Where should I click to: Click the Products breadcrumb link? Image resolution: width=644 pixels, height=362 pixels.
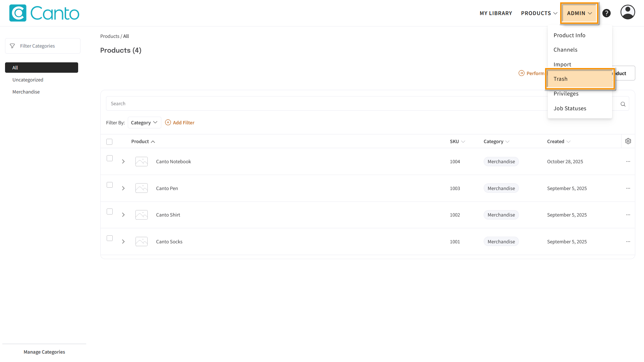point(110,36)
